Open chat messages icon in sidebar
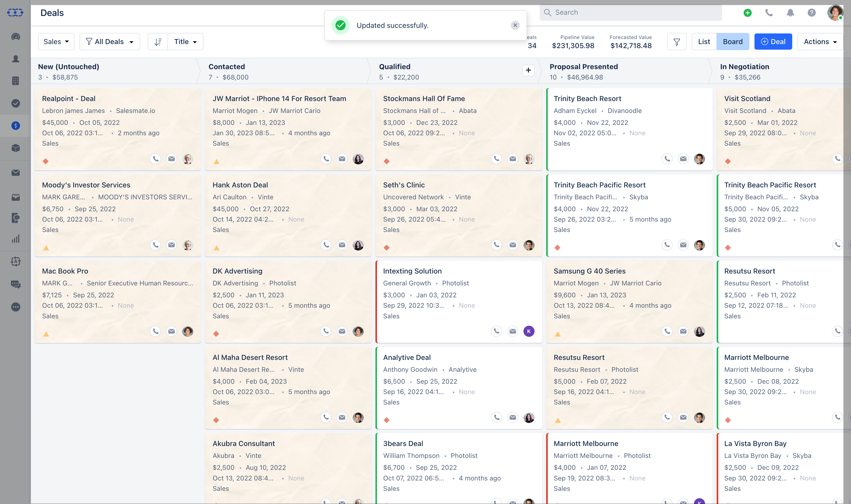851x504 pixels. click(16, 284)
